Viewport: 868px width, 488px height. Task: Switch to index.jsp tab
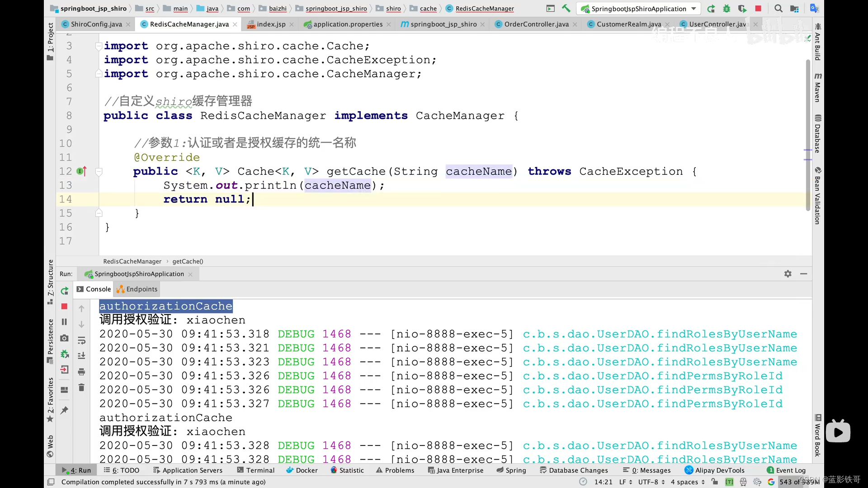click(x=271, y=24)
